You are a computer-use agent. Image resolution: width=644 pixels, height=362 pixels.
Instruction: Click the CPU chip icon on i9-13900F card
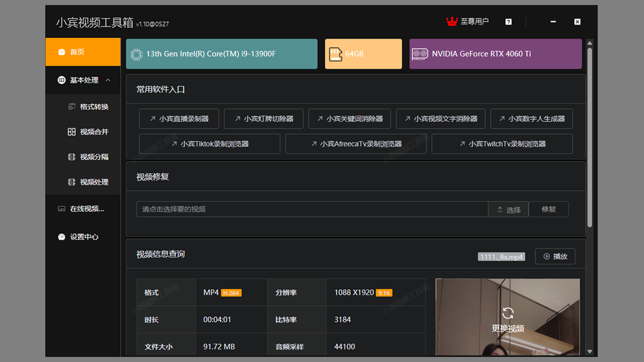[x=136, y=53]
